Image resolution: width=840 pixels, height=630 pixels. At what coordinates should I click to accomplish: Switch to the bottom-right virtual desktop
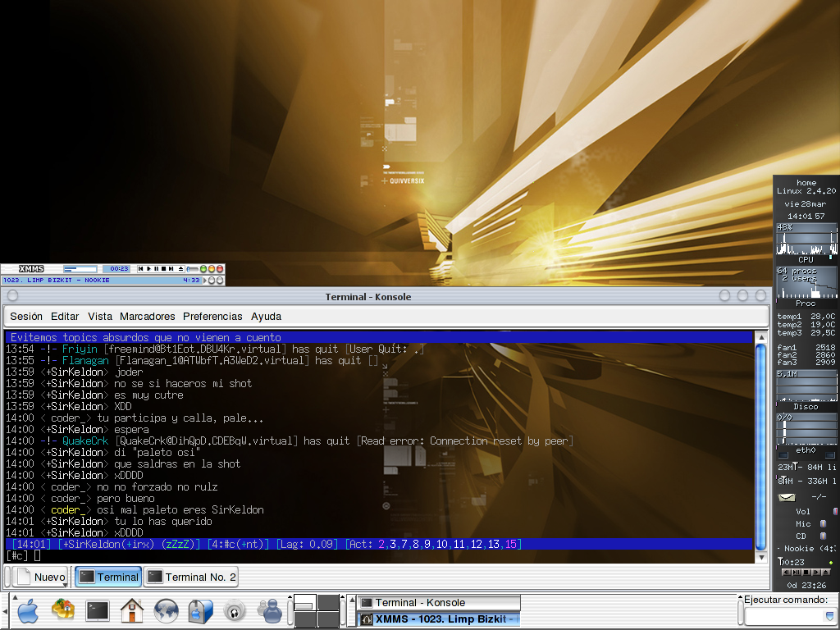(x=328, y=619)
